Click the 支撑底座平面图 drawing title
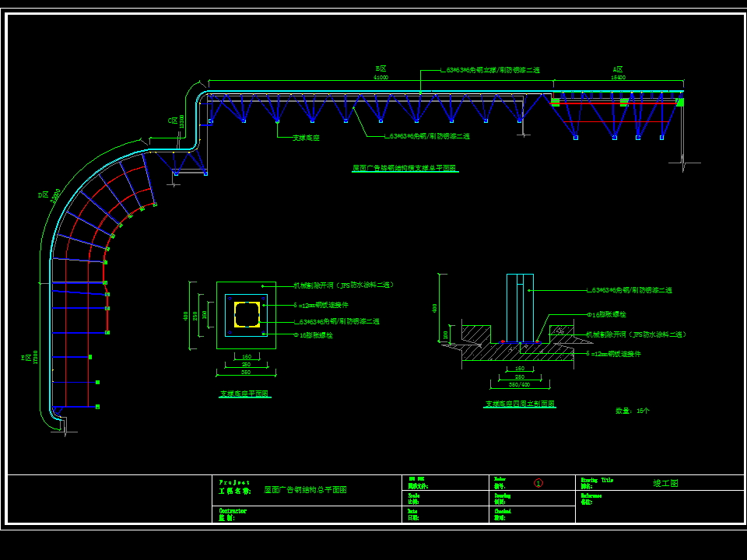Viewport: 747px width, 560px height. (x=244, y=394)
